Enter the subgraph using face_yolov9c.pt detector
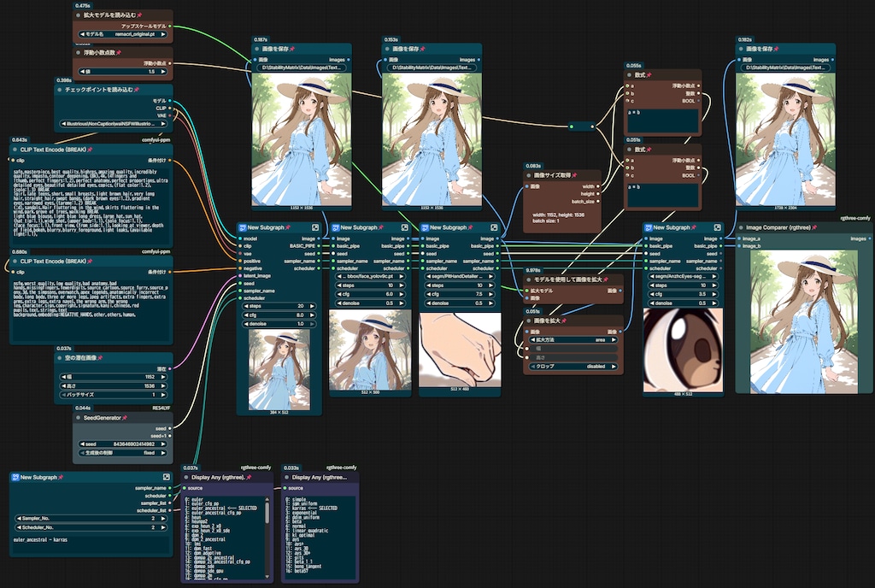The height and width of the screenshot is (588, 875). pos(404,227)
